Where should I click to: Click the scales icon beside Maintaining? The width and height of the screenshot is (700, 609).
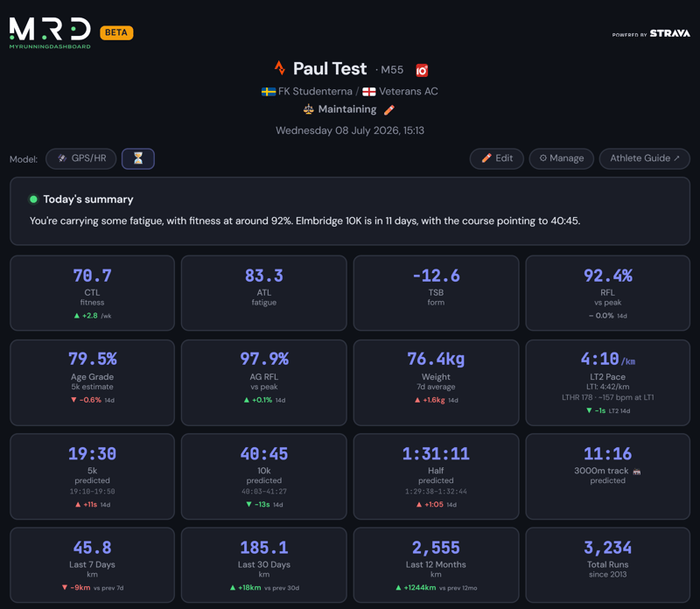point(309,109)
